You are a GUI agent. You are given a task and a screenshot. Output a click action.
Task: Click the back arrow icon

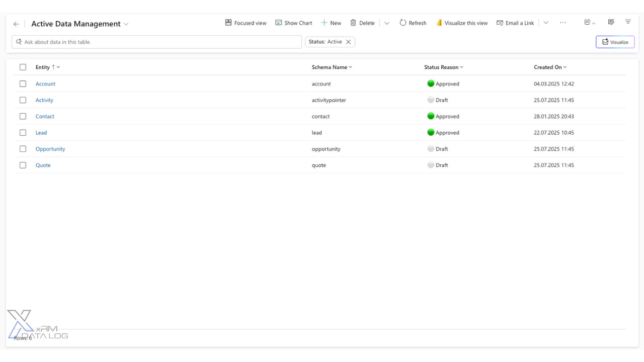pyautogui.click(x=16, y=24)
